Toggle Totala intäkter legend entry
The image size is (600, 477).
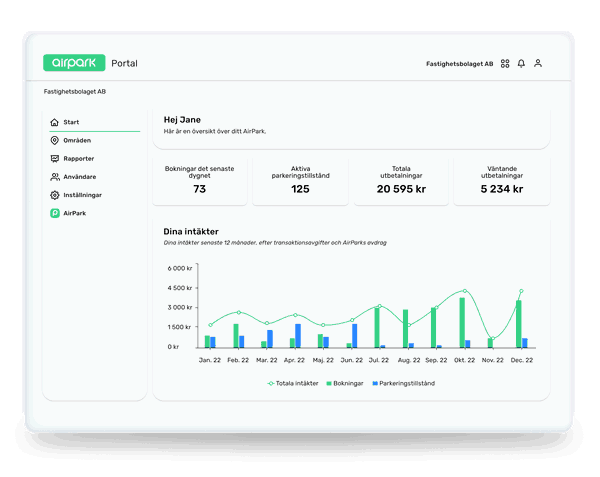click(293, 383)
